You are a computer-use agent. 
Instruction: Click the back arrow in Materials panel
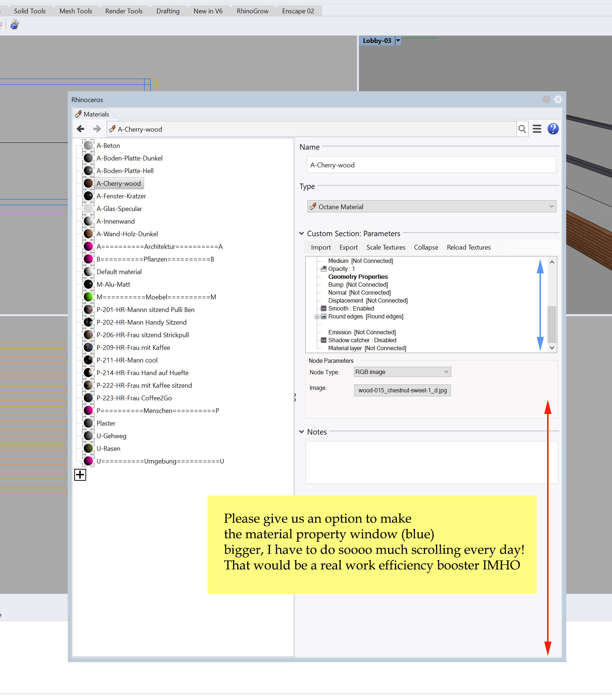point(80,129)
